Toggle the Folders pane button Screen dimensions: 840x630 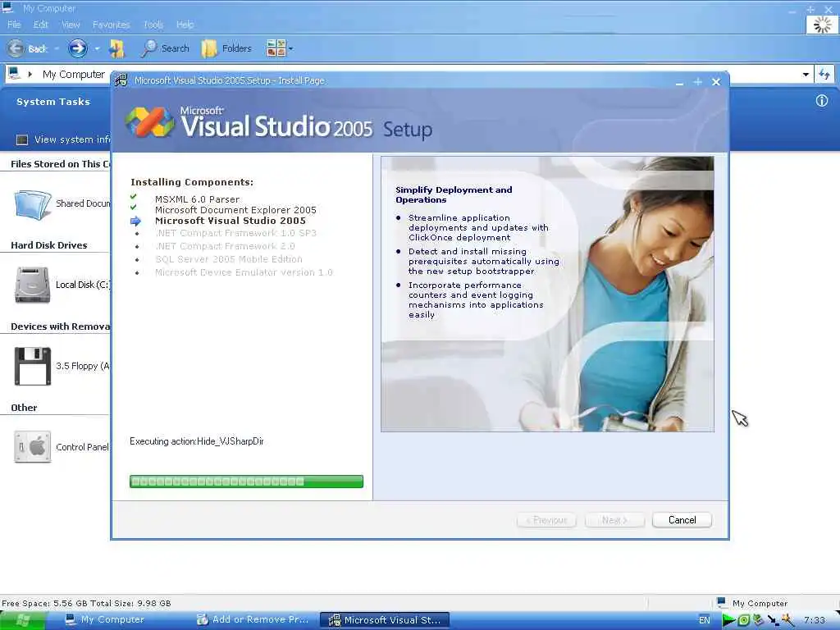pos(226,48)
